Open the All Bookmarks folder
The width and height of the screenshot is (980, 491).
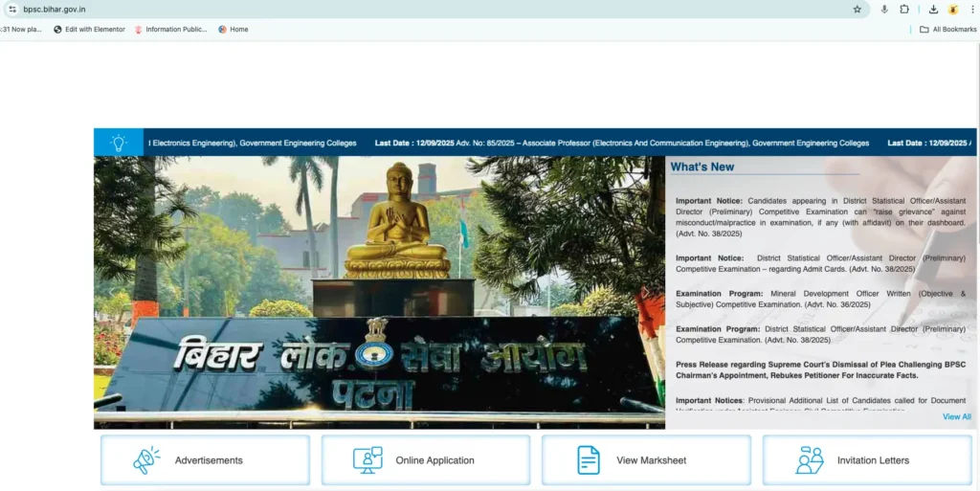point(947,30)
